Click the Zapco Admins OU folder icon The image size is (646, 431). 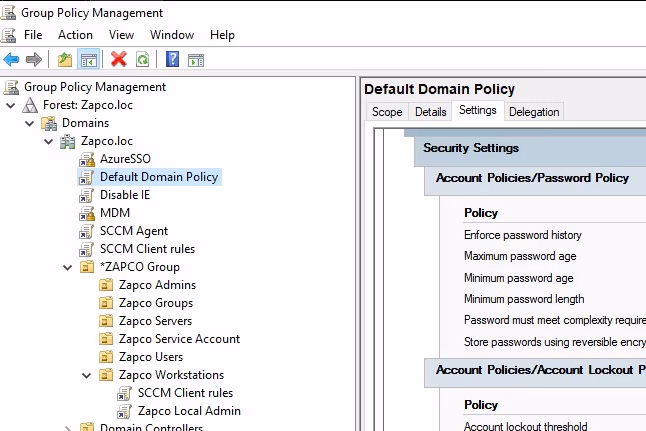click(x=106, y=285)
